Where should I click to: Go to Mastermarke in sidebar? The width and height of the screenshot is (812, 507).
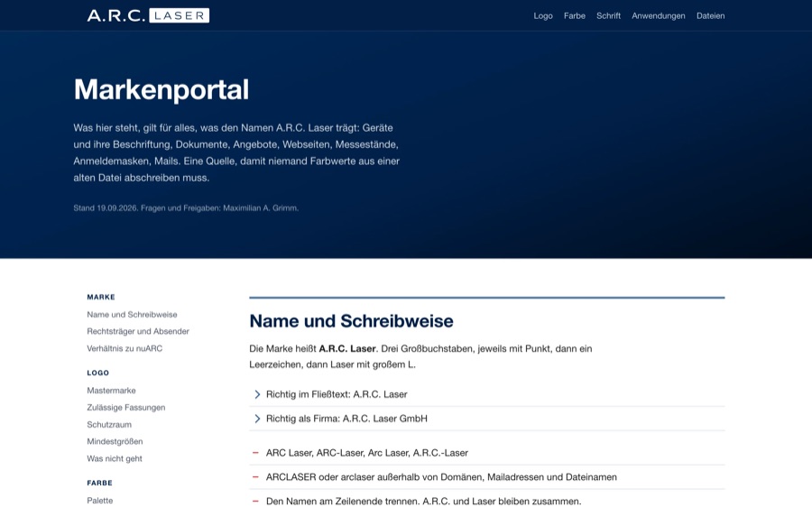point(111,391)
